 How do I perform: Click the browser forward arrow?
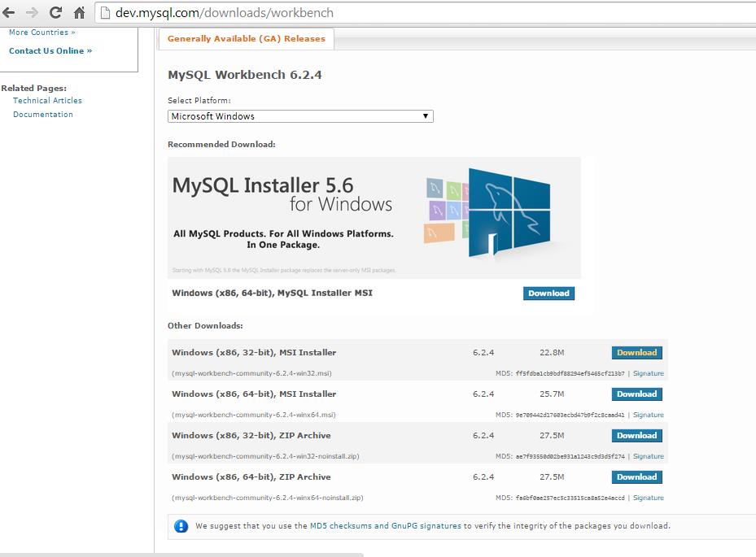(x=32, y=12)
